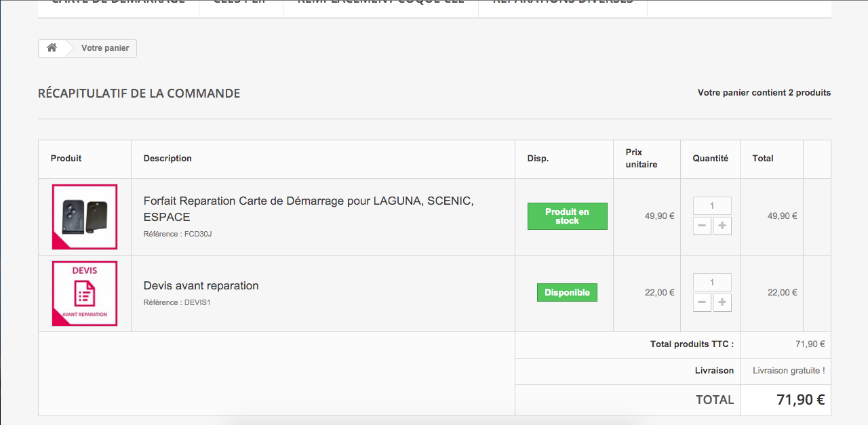Open the Remplacement Coque Clé menu tab
868x425 pixels.
click(380, 3)
